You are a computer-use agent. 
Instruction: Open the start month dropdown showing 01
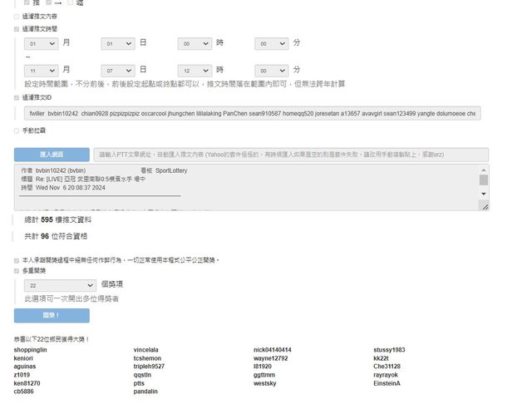coord(42,43)
